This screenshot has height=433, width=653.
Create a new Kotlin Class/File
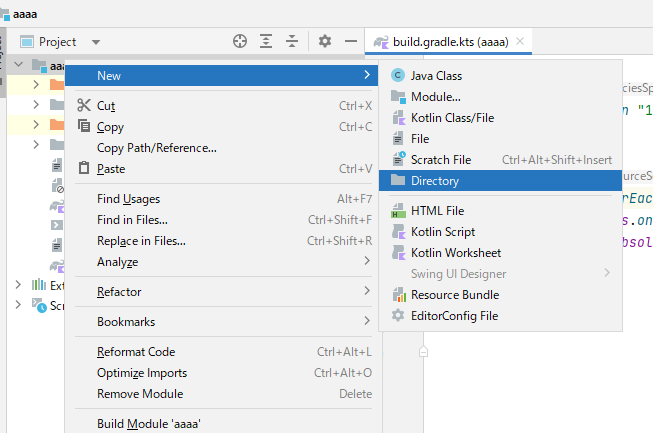(501, 118)
